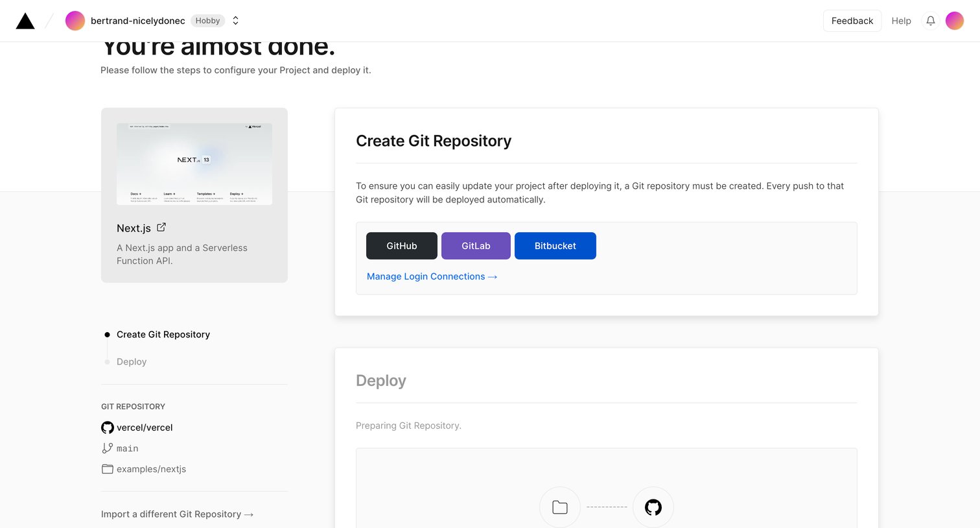The height and width of the screenshot is (528, 980).
Task: Click the bertrand-nicelydonec team avatar
Action: [75, 21]
